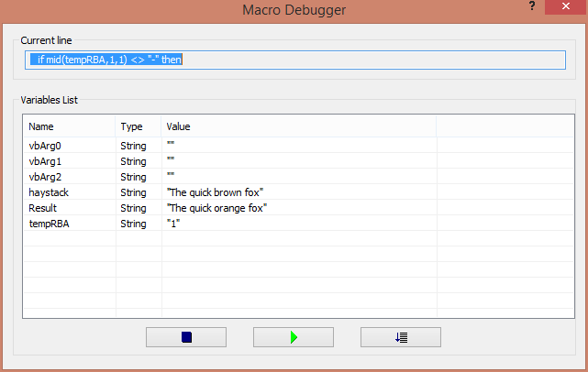Click the empty column header right of Value

(x=505, y=126)
